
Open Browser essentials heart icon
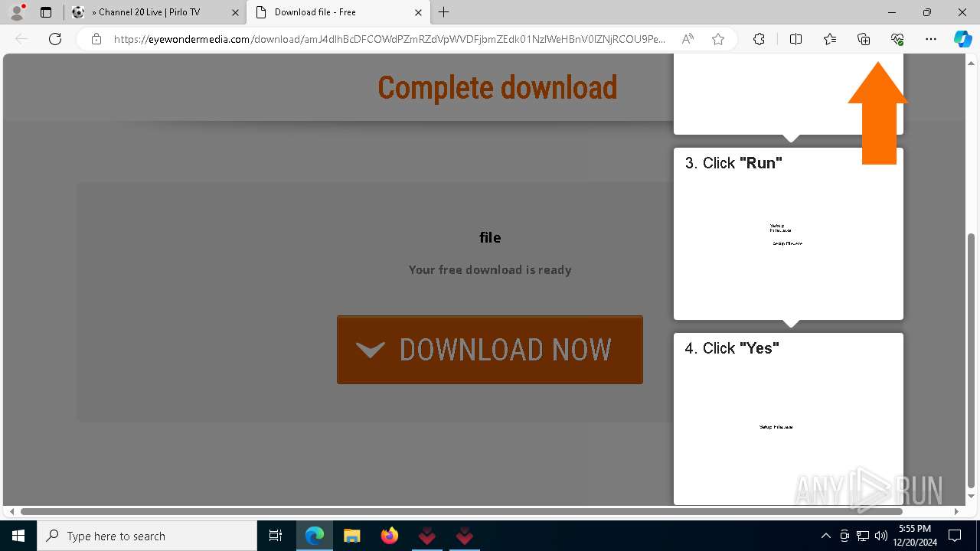[897, 39]
